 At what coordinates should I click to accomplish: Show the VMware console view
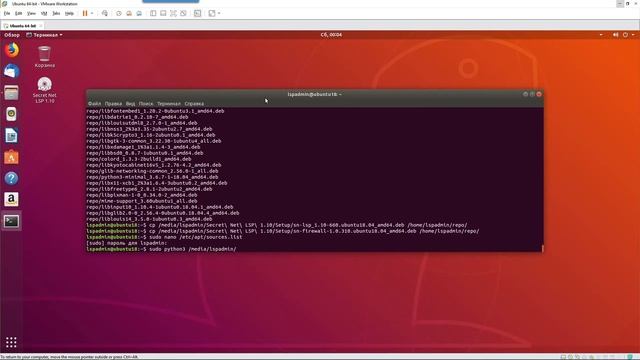[198, 13]
